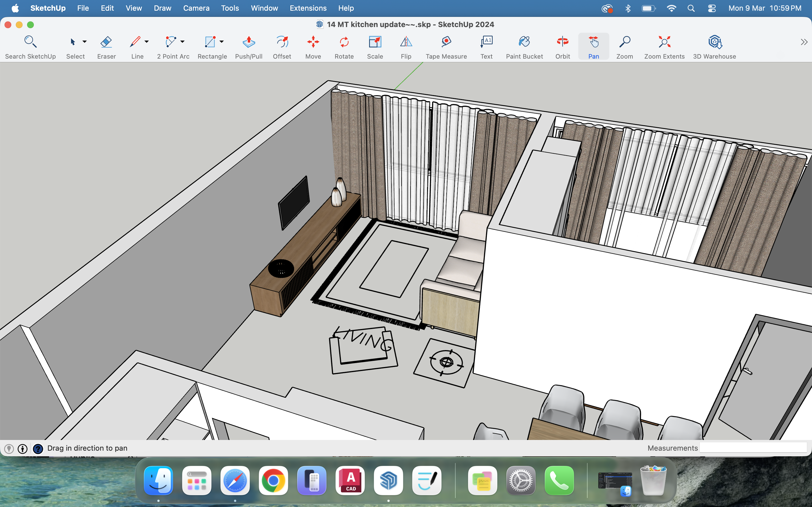Click the model credits info icon
812x507 pixels.
(x=23, y=449)
